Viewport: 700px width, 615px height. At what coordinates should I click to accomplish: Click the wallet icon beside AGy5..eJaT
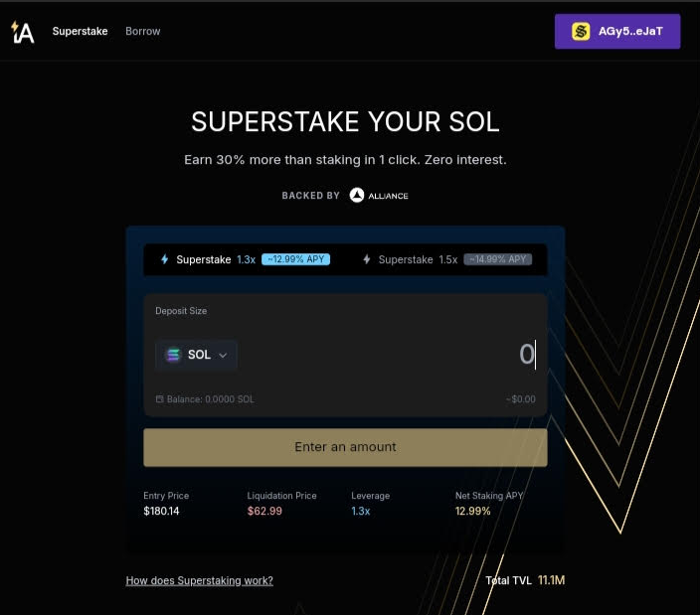click(x=581, y=32)
